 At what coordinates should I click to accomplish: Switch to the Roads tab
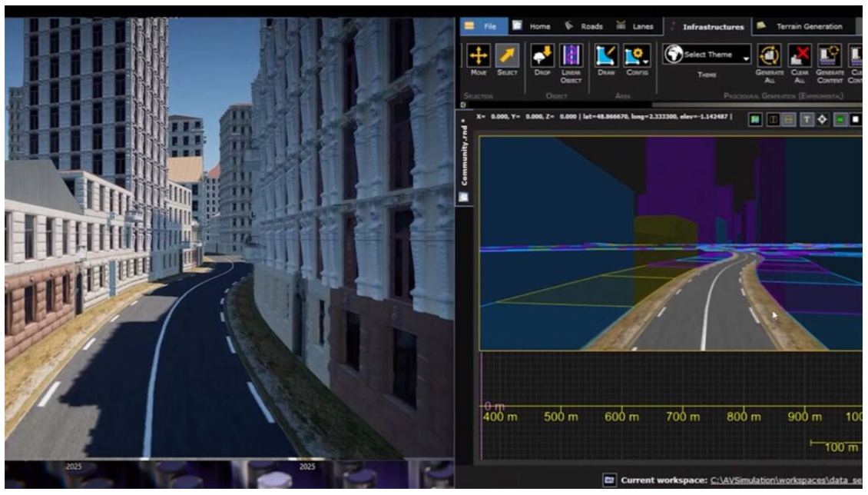click(x=584, y=26)
